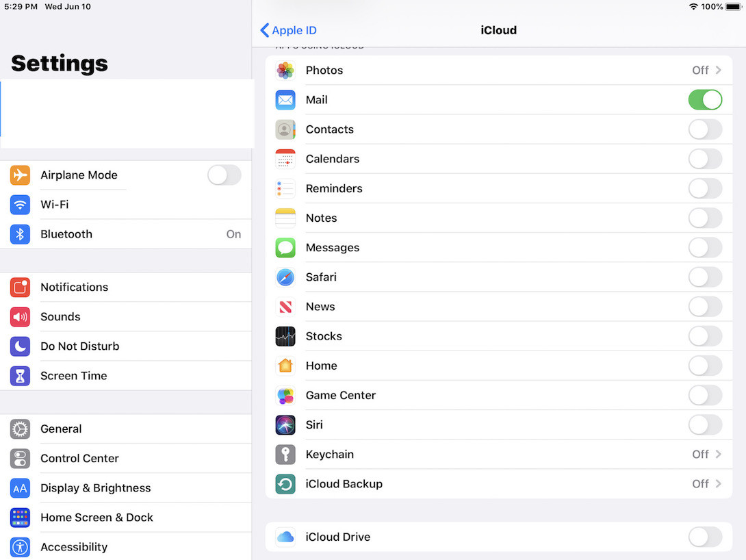Enable the News iCloud toggle

click(x=705, y=307)
